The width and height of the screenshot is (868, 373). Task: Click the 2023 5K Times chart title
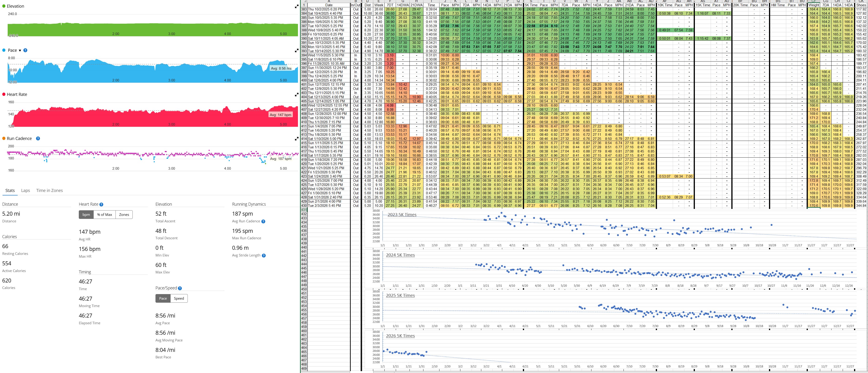pyautogui.click(x=402, y=215)
